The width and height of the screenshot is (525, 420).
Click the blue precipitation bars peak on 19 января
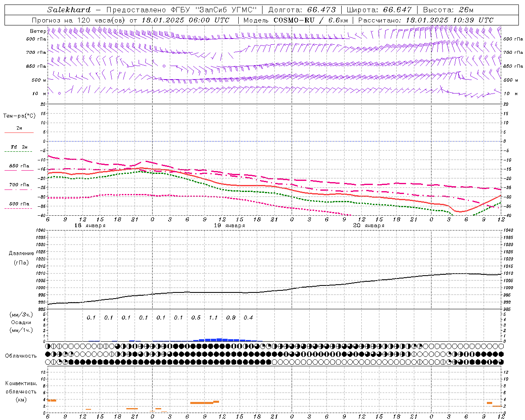pyautogui.click(x=219, y=340)
